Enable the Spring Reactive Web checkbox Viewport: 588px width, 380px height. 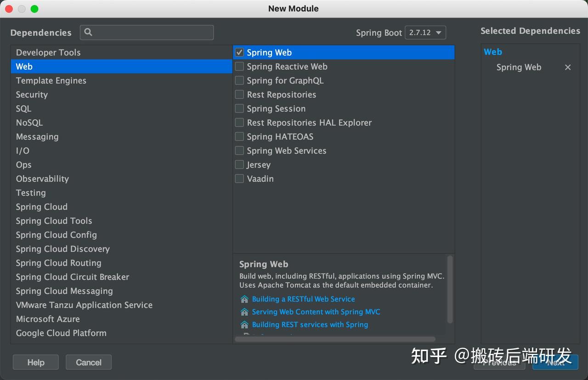[239, 67]
